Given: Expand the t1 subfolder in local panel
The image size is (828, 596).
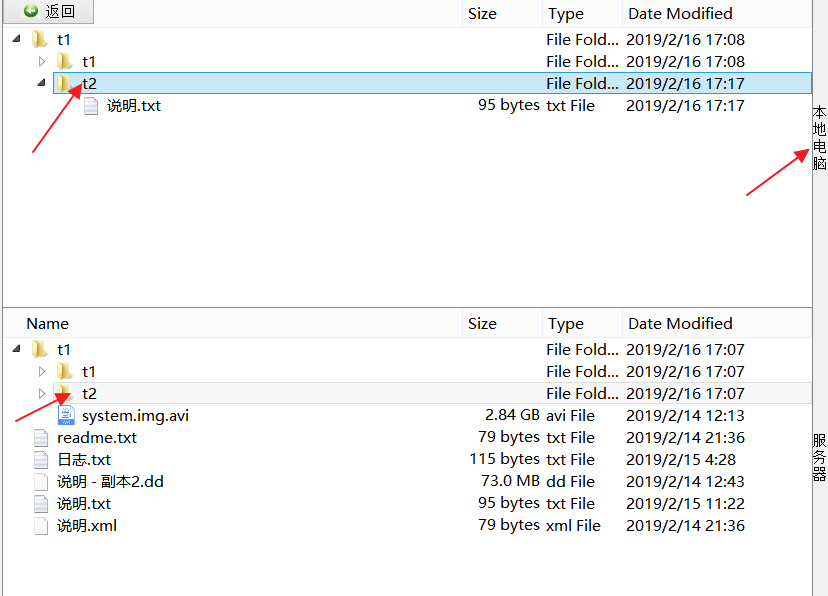Looking at the screenshot, I should [42, 61].
